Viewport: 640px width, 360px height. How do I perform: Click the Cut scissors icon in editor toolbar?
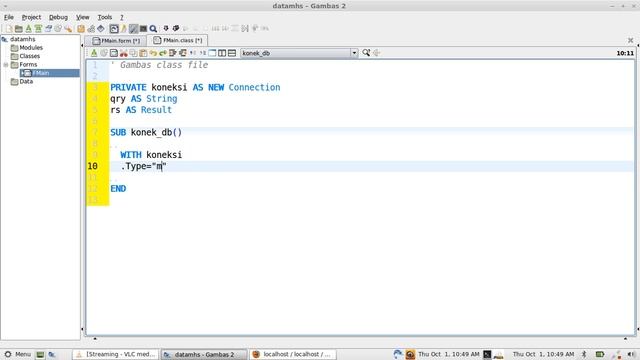pos(124,53)
